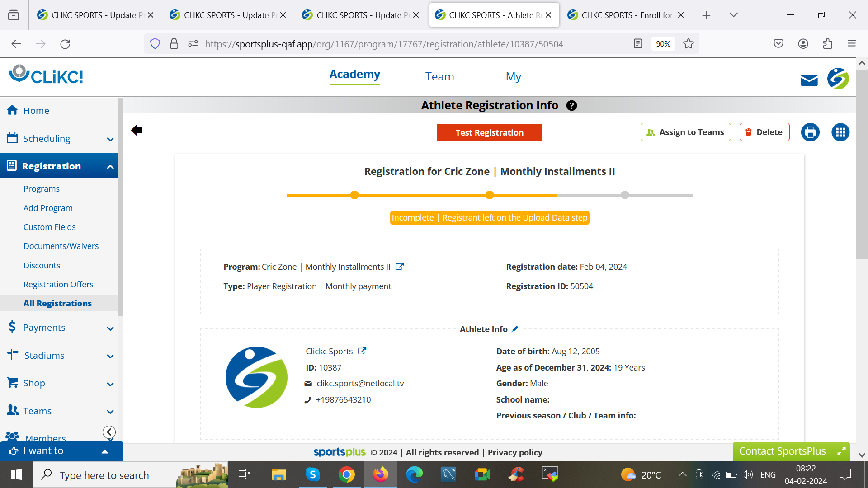Image resolution: width=868 pixels, height=488 pixels.
Task: Click the third grey progress step dot
Action: [x=625, y=195]
